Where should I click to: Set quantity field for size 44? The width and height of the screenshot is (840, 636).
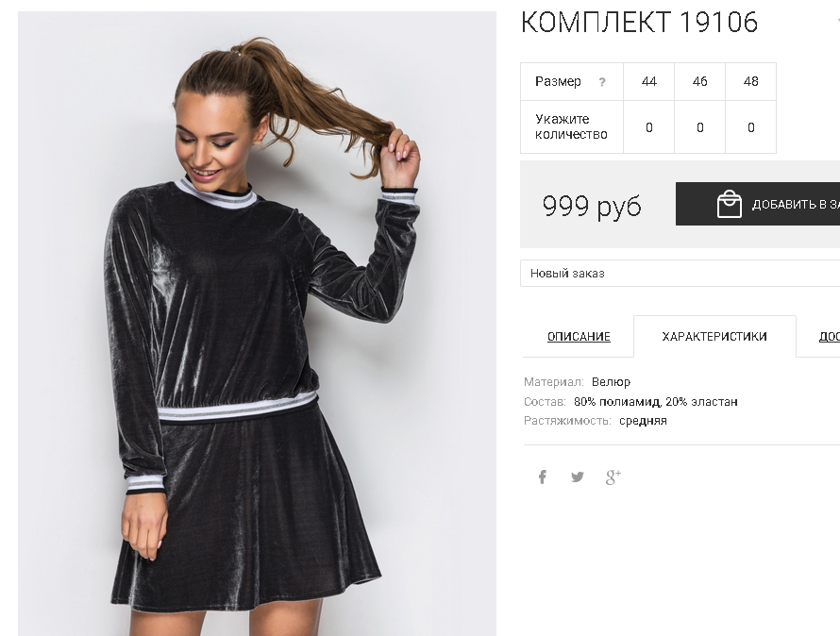[x=648, y=127]
